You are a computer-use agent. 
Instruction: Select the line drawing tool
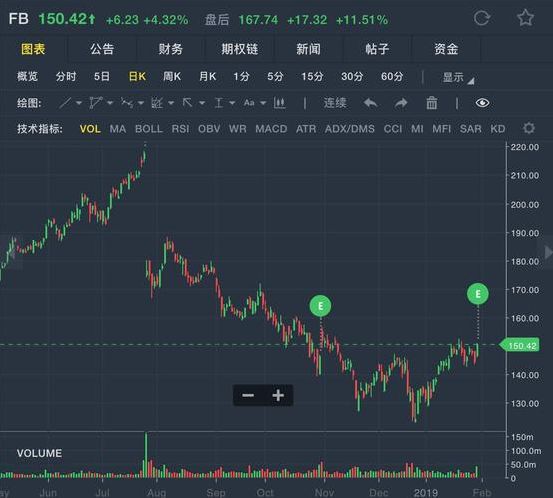coord(65,103)
